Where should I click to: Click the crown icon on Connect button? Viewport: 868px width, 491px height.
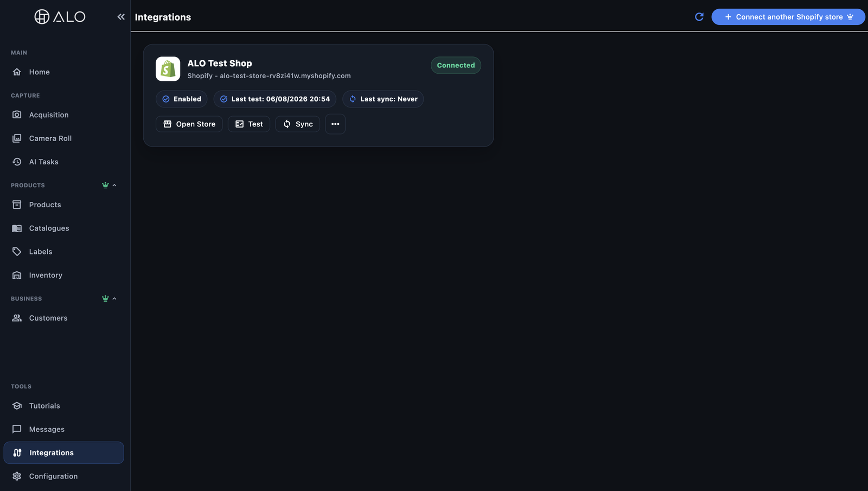[x=850, y=17]
